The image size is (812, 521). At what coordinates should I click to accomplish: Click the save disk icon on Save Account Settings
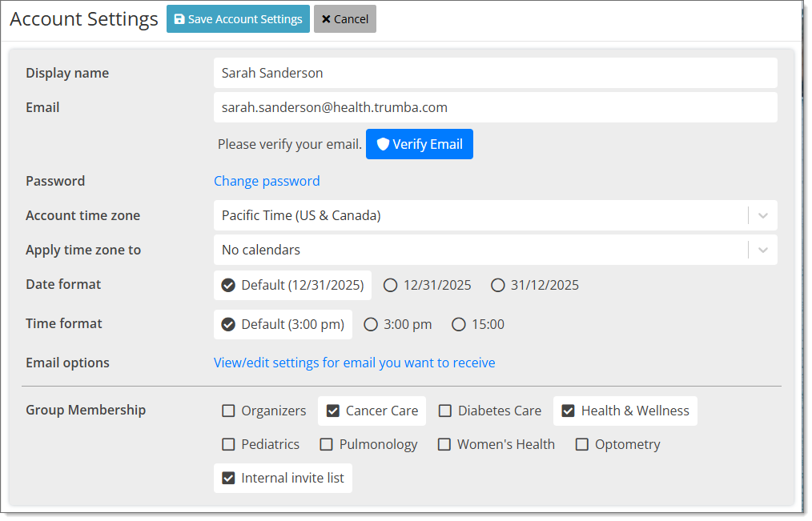179,18
